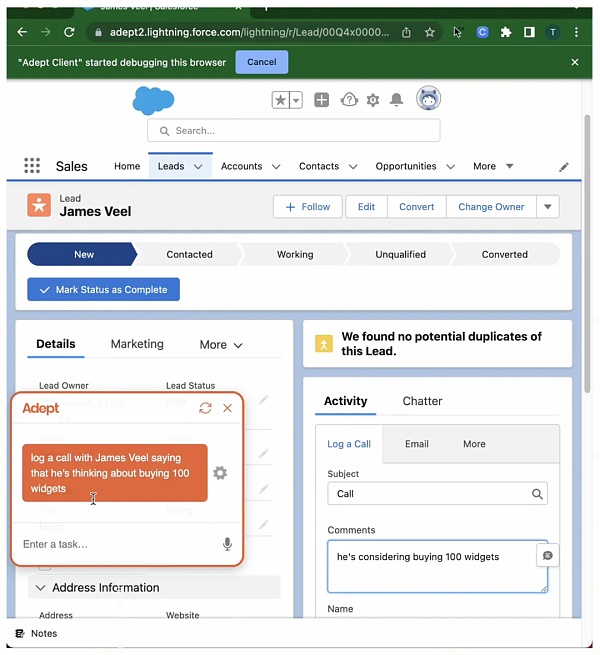Open the favorites list dropdown arrow

(296, 100)
